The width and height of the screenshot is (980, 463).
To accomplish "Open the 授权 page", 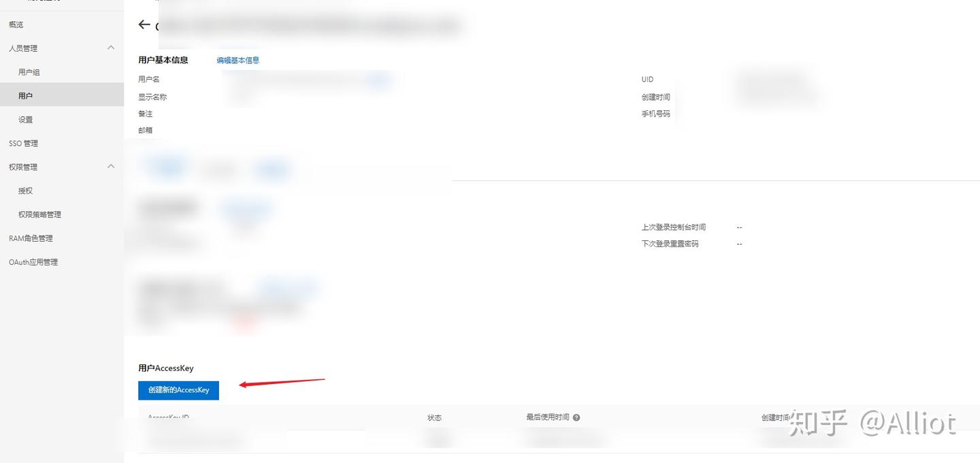I will pos(26,191).
